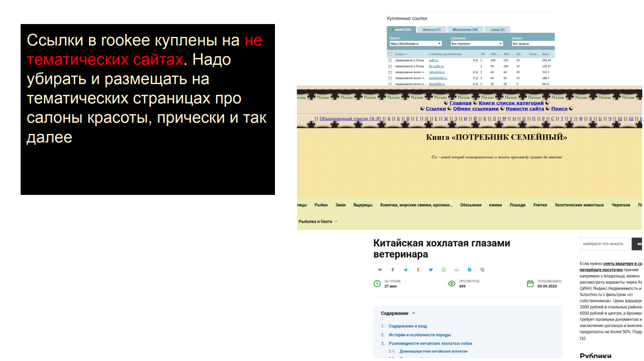Click the 'наберите что искать' search field
The image size is (644, 361).
(604, 244)
